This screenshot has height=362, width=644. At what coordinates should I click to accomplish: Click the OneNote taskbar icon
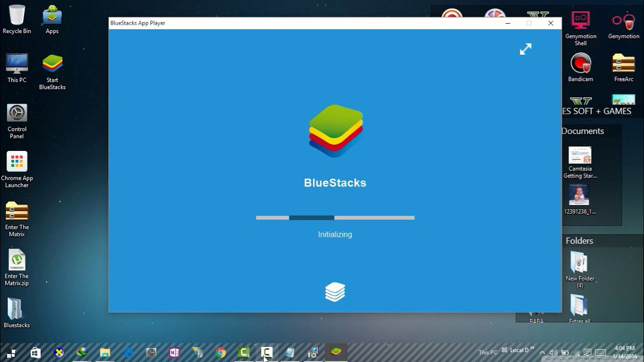tap(175, 352)
